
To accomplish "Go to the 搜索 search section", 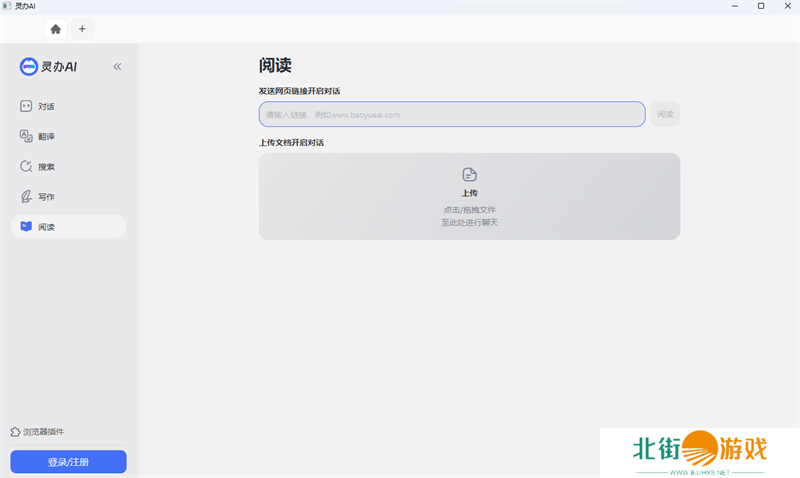I will click(x=46, y=166).
